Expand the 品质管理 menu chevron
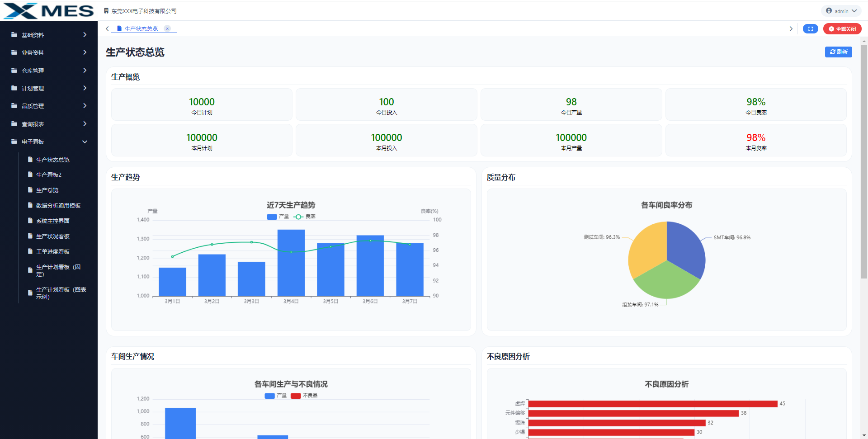This screenshot has width=868, height=439. (x=85, y=106)
